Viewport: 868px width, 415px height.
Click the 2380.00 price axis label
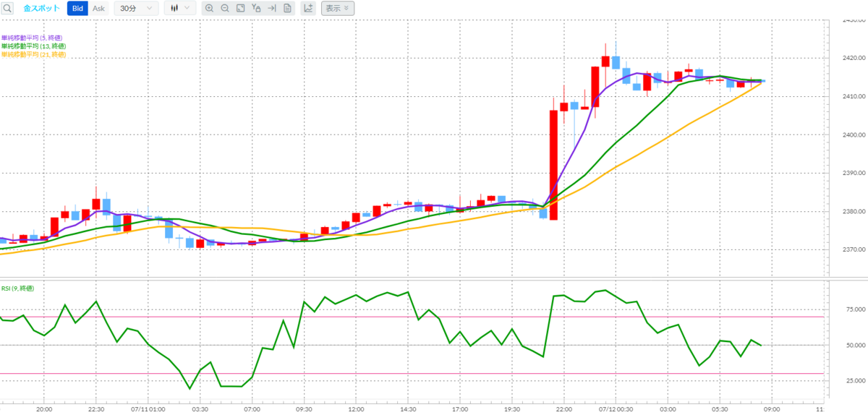pos(854,211)
